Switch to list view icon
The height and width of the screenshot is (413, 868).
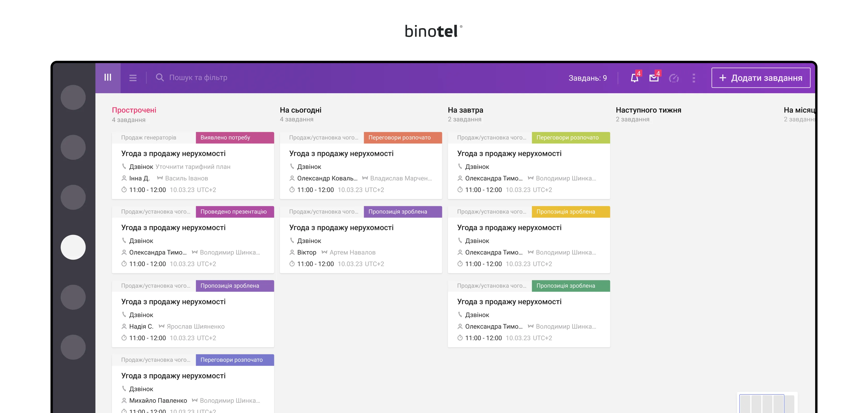click(x=133, y=78)
